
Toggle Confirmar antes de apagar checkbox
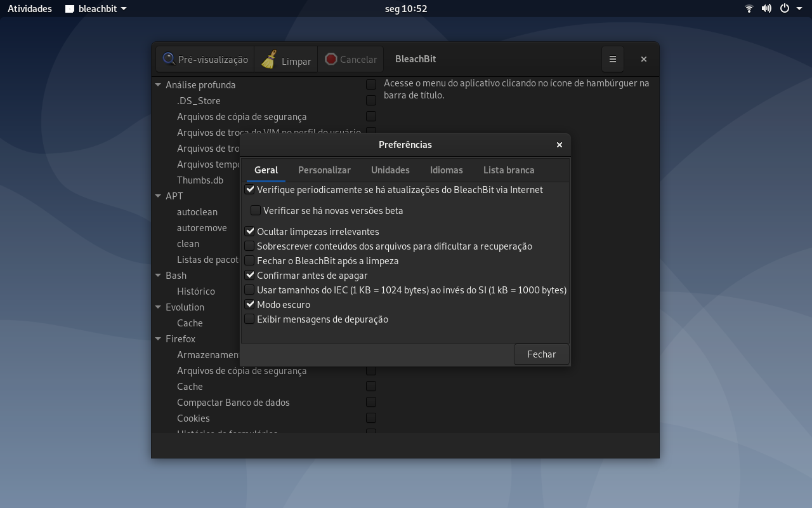pyautogui.click(x=249, y=275)
